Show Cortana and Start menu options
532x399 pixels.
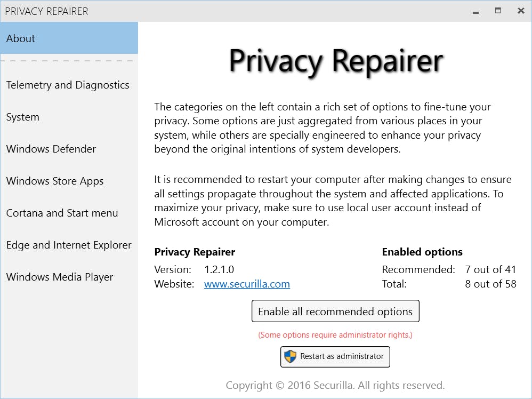coord(62,213)
